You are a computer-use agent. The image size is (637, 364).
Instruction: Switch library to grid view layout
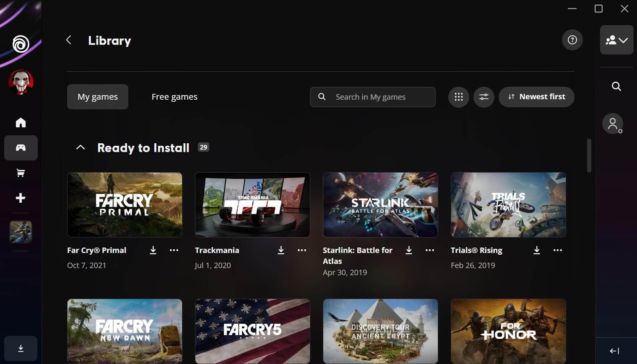pyautogui.click(x=458, y=97)
